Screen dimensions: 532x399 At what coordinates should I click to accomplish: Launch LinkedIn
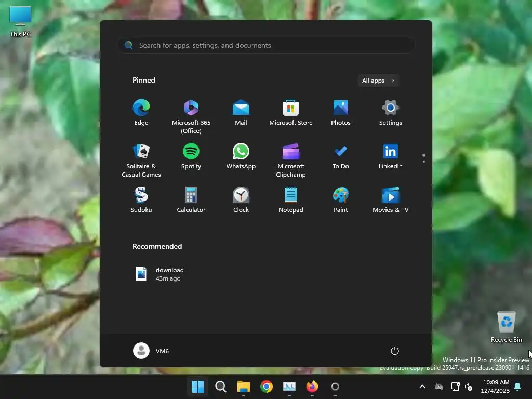(x=391, y=156)
